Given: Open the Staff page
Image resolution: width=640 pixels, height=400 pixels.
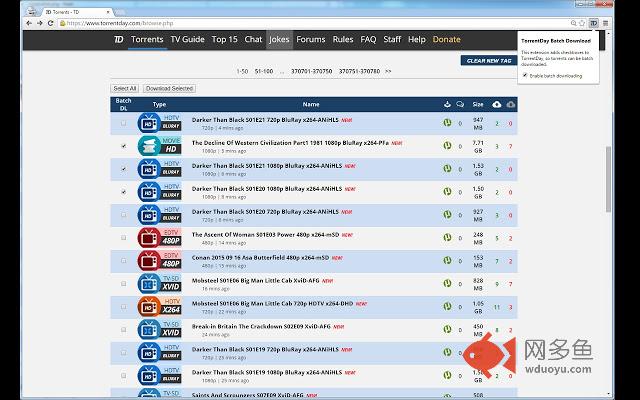Looking at the screenshot, I should (392, 39).
